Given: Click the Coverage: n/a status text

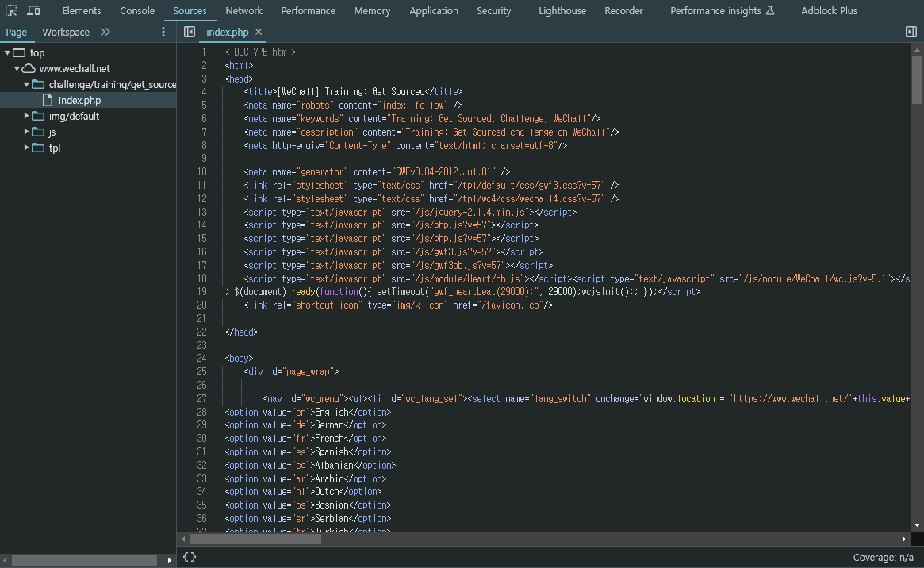Looking at the screenshot, I should click(883, 558).
